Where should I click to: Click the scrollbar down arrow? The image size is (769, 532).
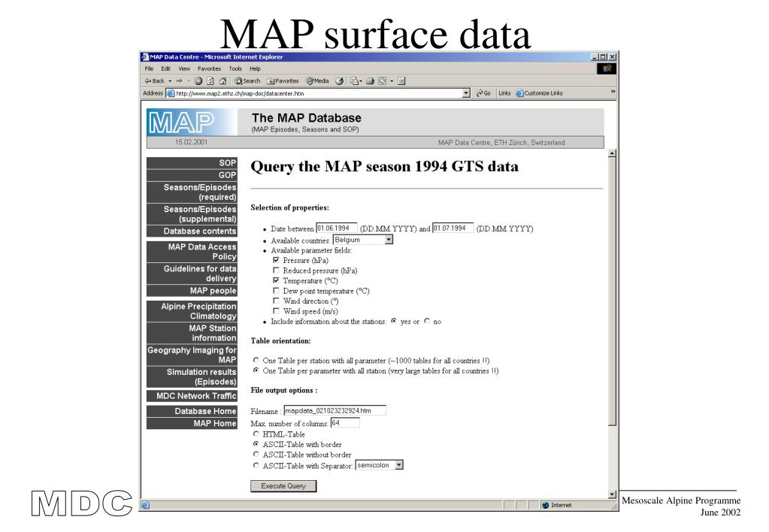tap(612, 494)
